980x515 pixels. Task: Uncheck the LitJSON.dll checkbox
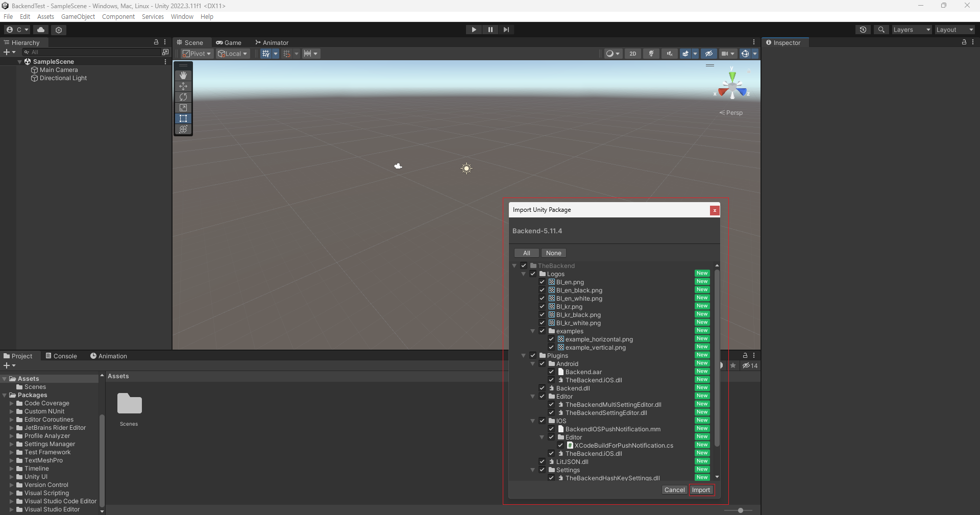(542, 461)
